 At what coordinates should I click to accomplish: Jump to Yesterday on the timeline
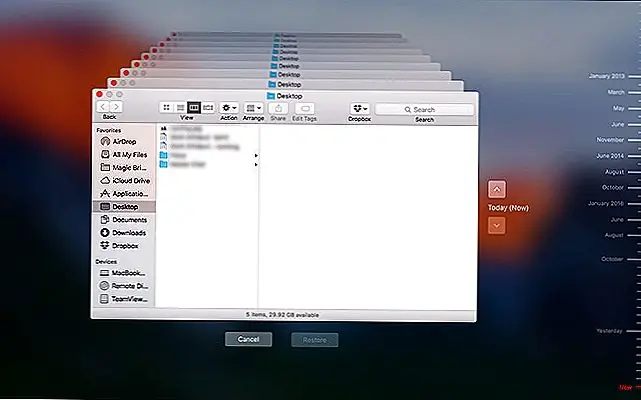609,331
